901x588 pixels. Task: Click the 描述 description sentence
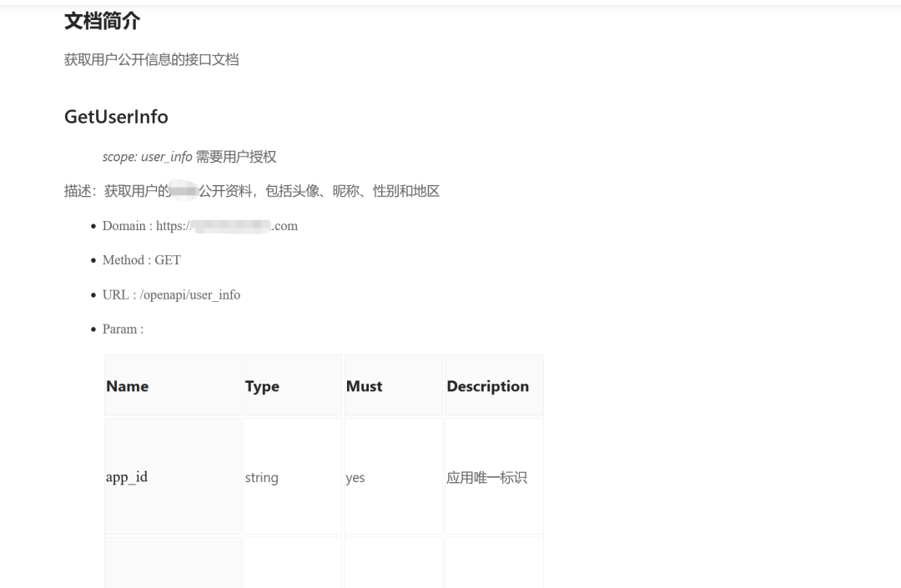[x=252, y=191]
